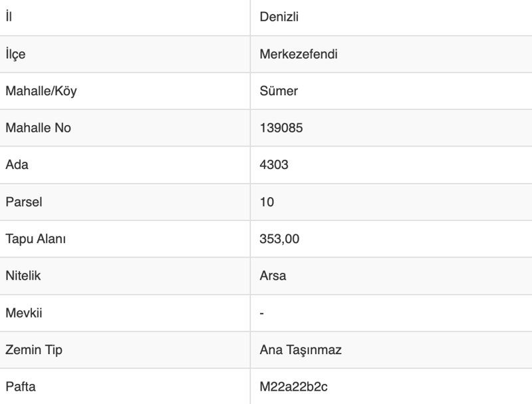
Task: Click the Tapu Alanı label
Action: pyautogui.click(x=35, y=238)
